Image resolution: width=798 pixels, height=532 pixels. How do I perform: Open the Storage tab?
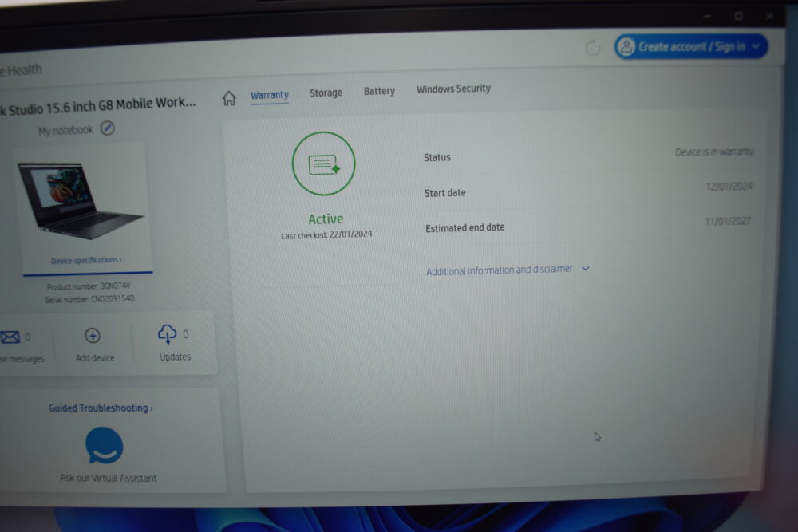[326, 93]
